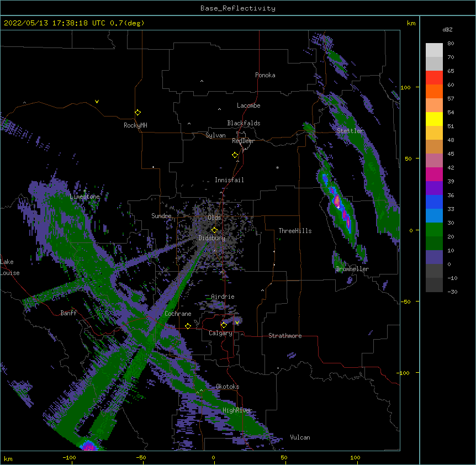
Task: Pick the slate purple 0–10 dBZ swatch
Action: pyautogui.click(x=434, y=257)
